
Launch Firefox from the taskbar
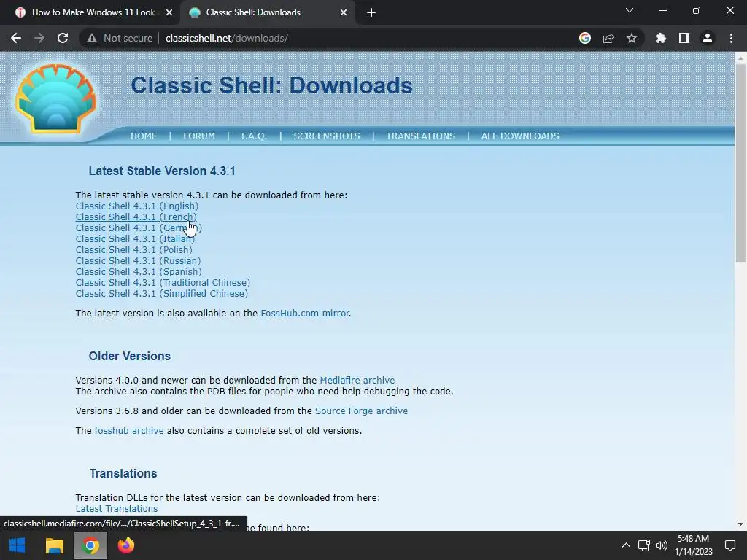pos(126,545)
